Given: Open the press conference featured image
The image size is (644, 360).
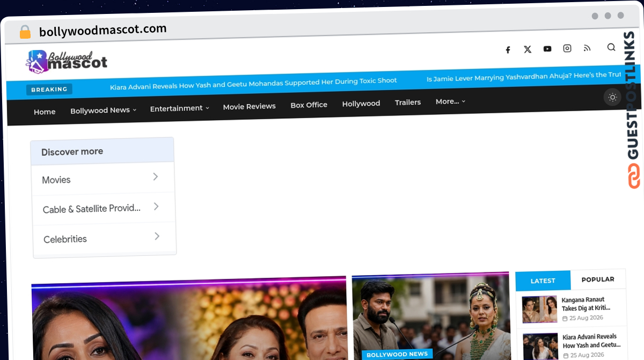Looking at the screenshot, I should pos(431,316).
